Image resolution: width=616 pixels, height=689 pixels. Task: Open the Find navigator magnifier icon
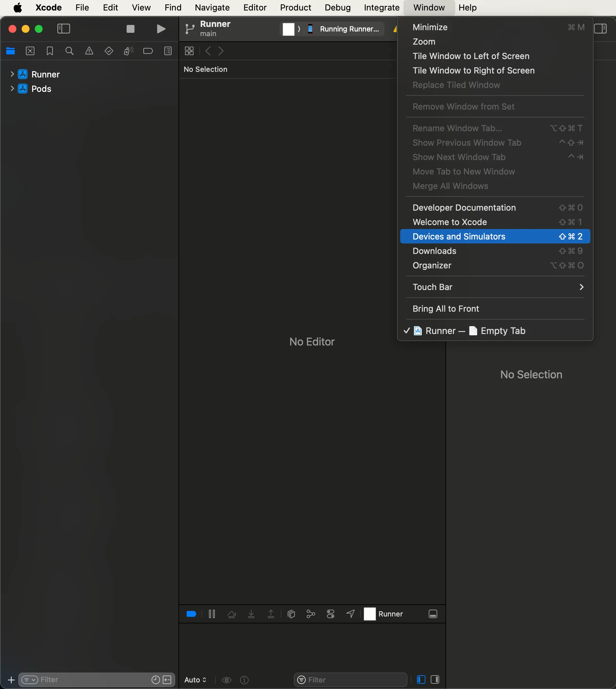(70, 51)
